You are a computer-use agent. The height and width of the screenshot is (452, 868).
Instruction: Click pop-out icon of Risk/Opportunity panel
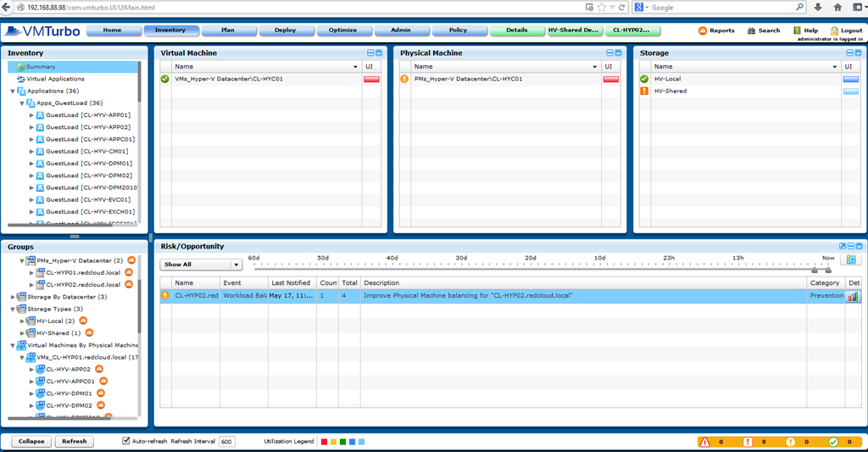[843, 246]
